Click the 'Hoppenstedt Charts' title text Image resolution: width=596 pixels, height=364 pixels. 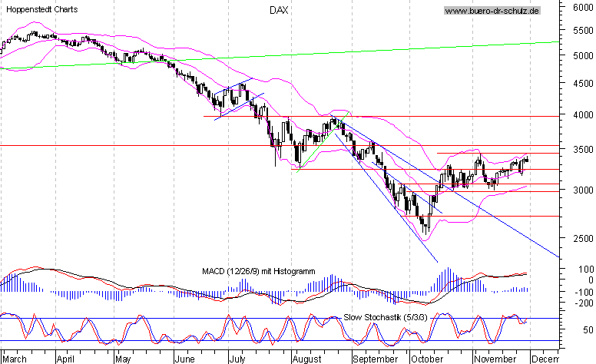[x=42, y=9]
